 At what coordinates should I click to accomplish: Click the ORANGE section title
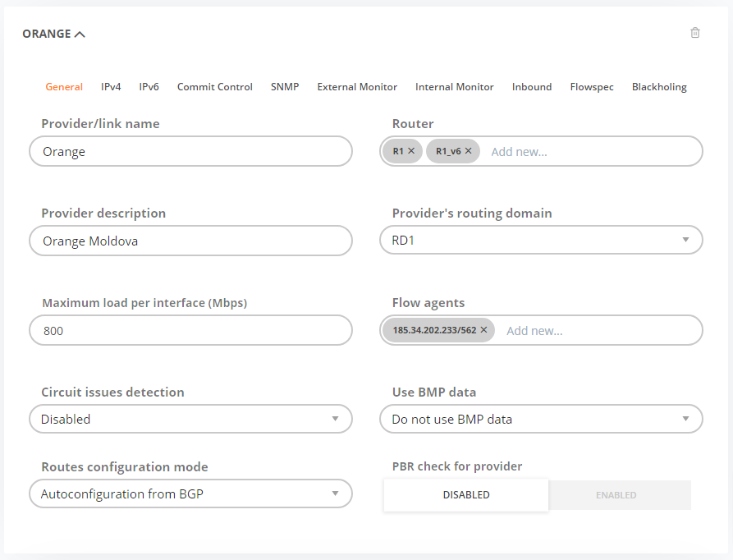(47, 34)
